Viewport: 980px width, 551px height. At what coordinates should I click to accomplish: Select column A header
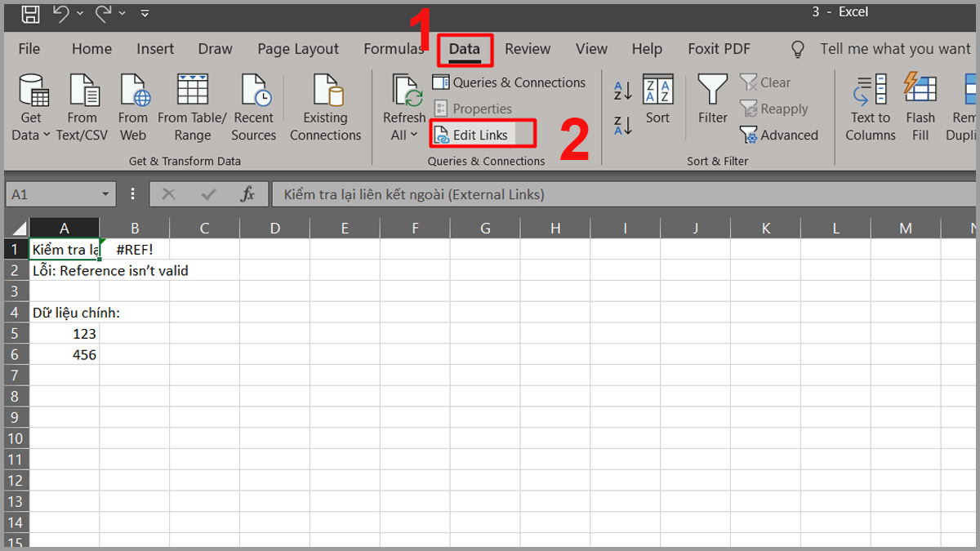pos(65,229)
